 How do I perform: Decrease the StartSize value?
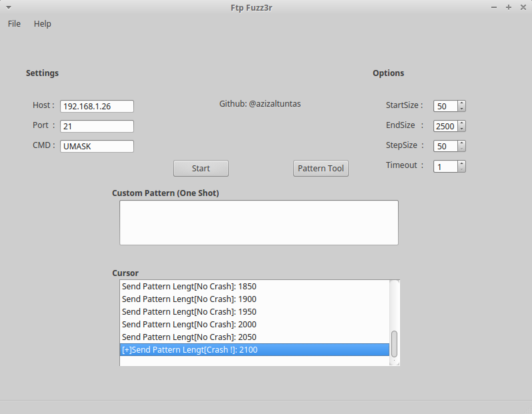pyautogui.click(x=461, y=109)
